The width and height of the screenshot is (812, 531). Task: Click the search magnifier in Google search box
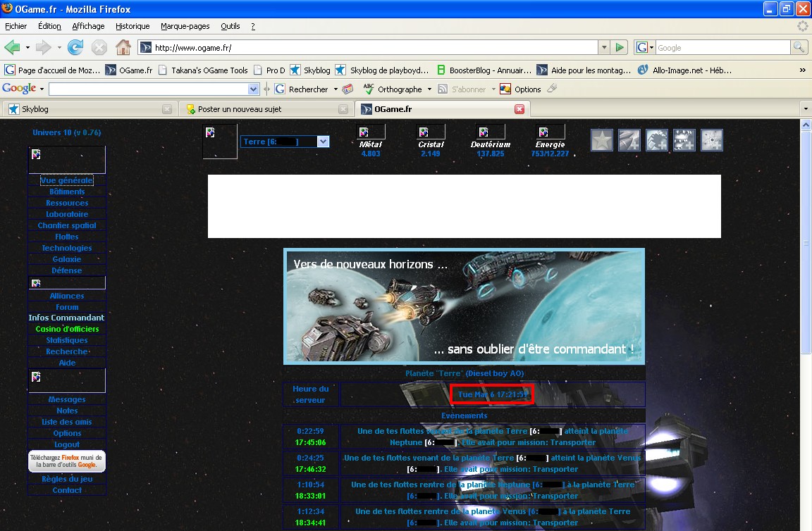click(799, 48)
